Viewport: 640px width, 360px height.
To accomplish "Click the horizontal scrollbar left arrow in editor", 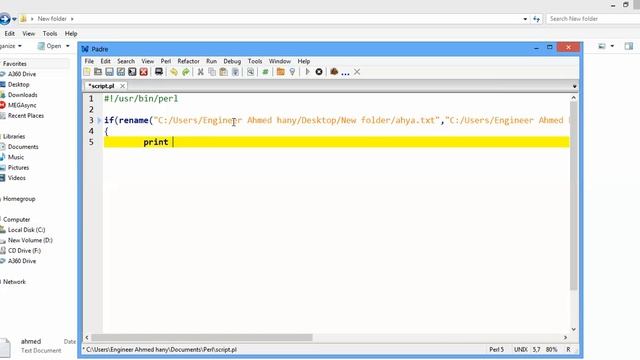I will click(x=87, y=338).
